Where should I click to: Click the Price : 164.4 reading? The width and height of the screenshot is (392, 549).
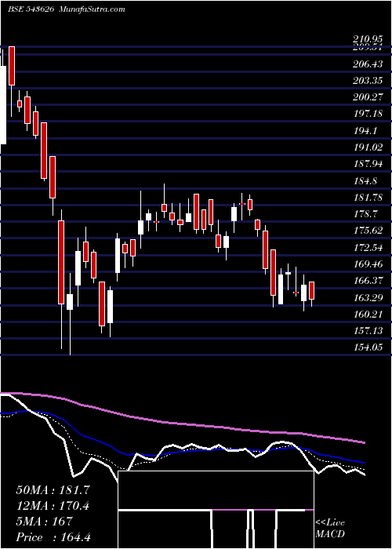coord(53,537)
